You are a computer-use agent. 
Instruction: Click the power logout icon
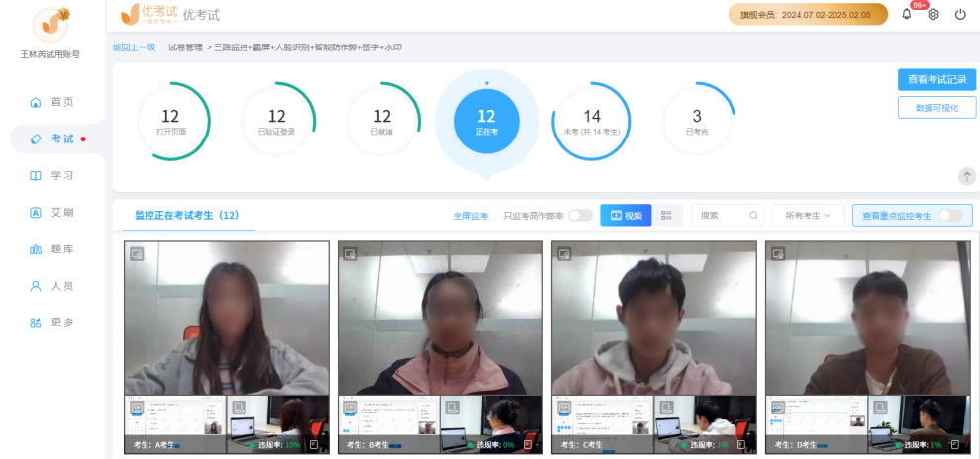click(x=960, y=15)
